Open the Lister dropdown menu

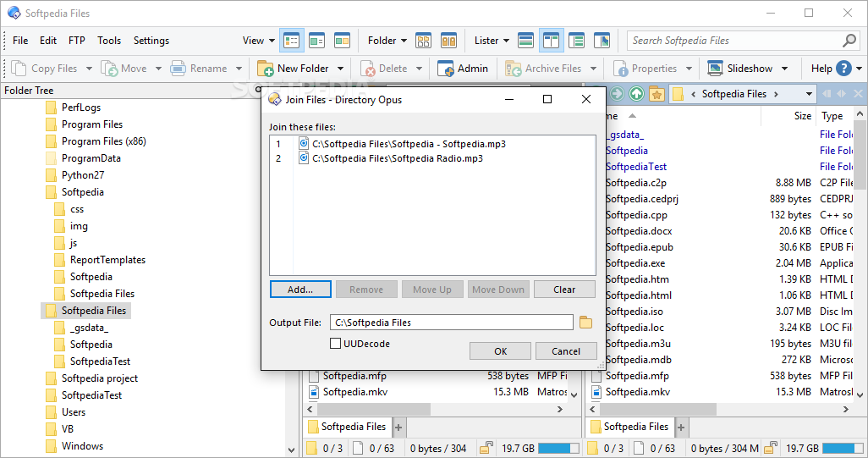pos(492,41)
